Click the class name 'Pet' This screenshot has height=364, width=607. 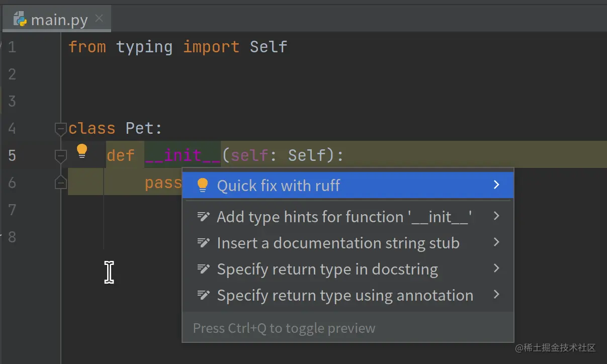[x=141, y=128]
